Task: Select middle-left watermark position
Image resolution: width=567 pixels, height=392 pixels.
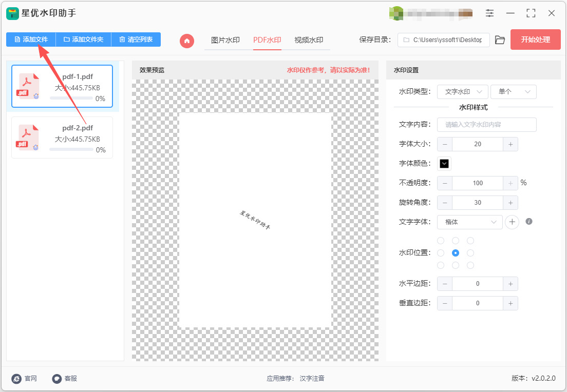Action: click(441, 253)
